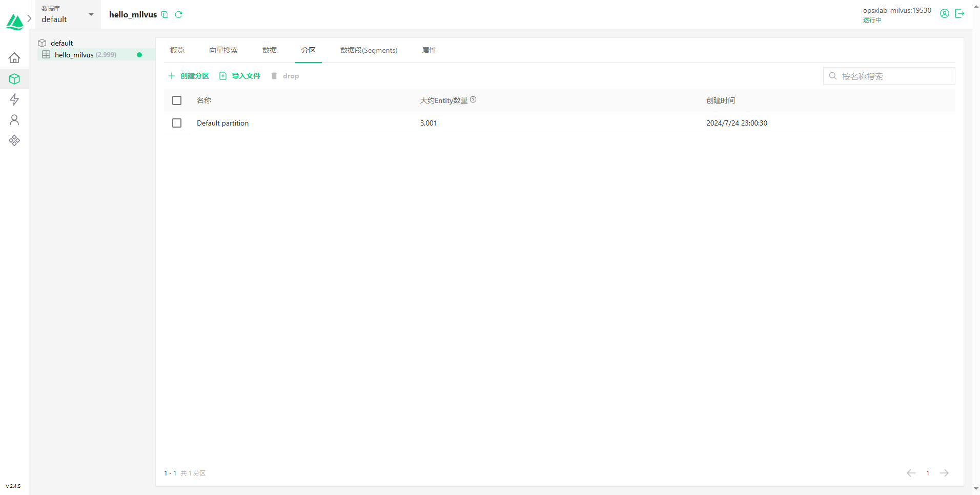Switch to the 数据段(Segments) tab
The image size is (980, 495).
[369, 50]
